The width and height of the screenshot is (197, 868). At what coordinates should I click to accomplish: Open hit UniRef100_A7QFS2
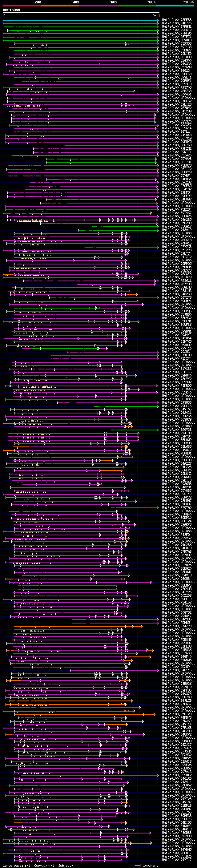(x=177, y=101)
